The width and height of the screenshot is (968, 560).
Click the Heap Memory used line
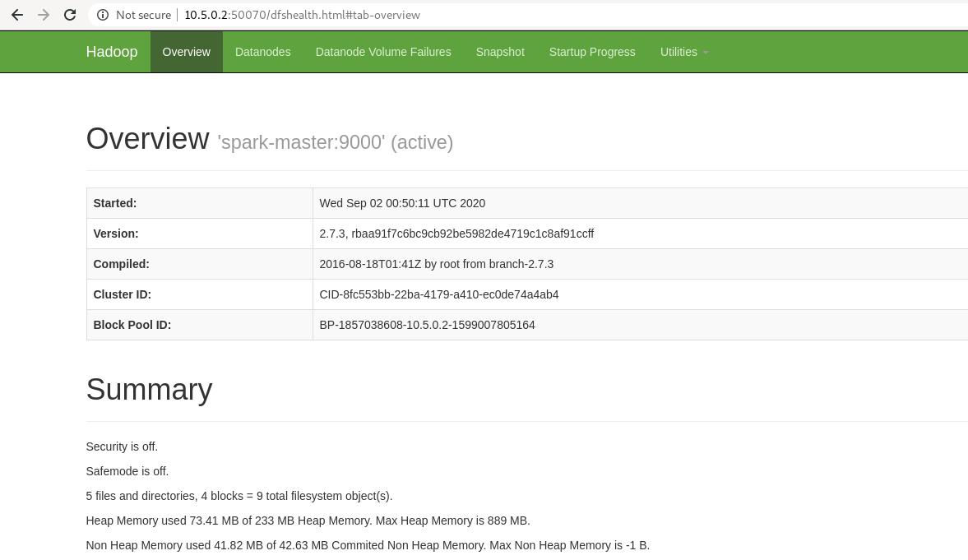coord(308,521)
